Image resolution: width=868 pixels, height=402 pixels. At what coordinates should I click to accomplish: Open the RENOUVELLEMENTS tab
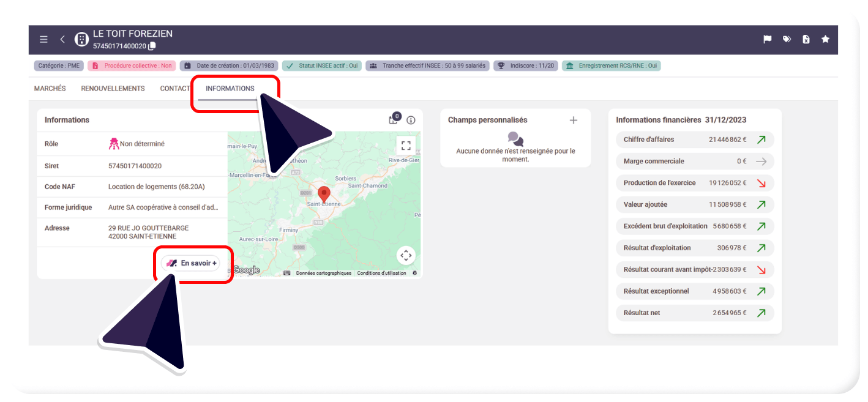click(113, 89)
